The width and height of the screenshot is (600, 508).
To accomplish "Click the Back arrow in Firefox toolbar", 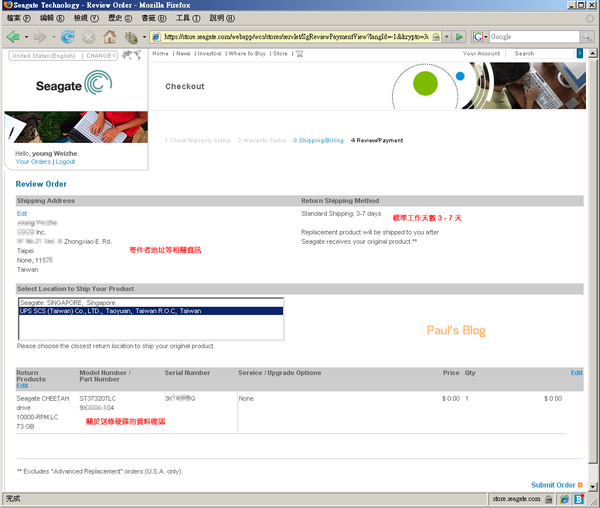I will click(x=13, y=37).
